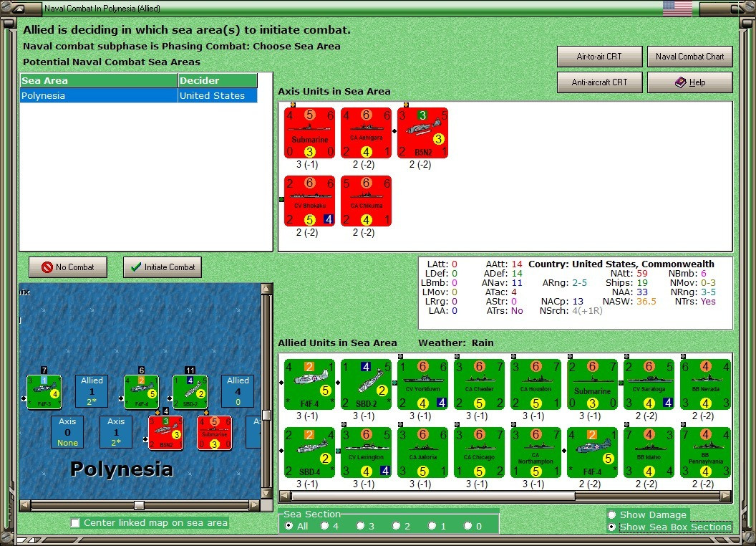Click the map's horizontal scrollbar right arrow

tap(255, 505)
